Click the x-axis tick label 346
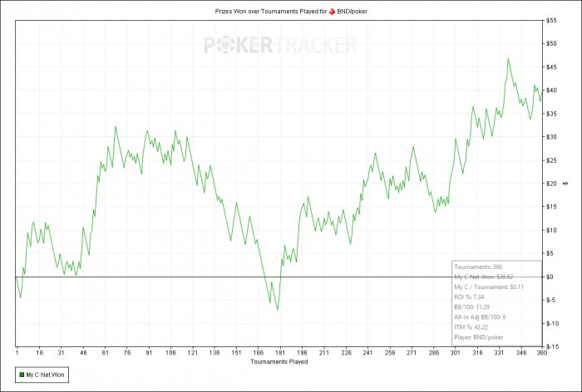Viewport: 582px width, 392px height. point(521,353)
